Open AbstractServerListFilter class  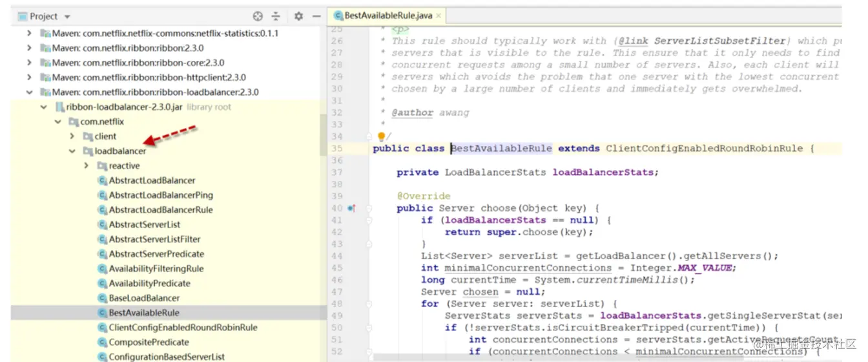(154, 239)
